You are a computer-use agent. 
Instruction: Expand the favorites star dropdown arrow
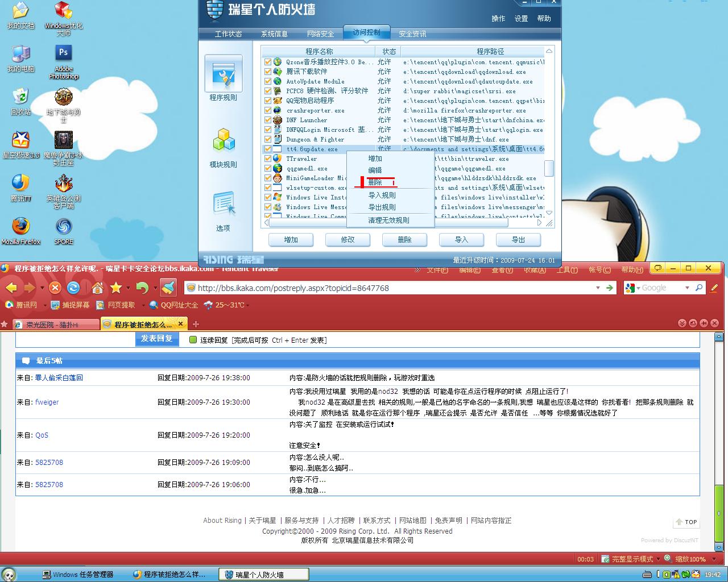(128, 288)
